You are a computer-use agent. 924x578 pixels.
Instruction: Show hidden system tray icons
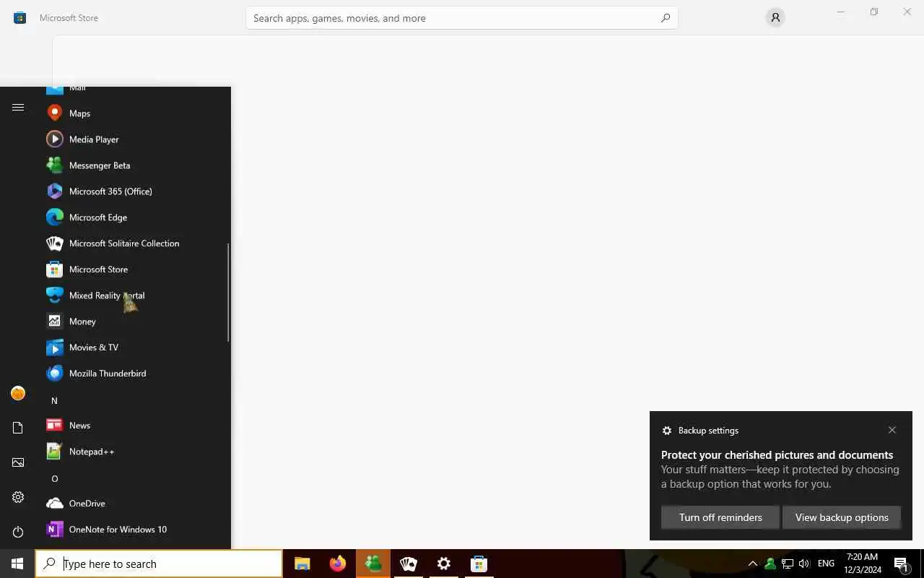pos(752,564)
